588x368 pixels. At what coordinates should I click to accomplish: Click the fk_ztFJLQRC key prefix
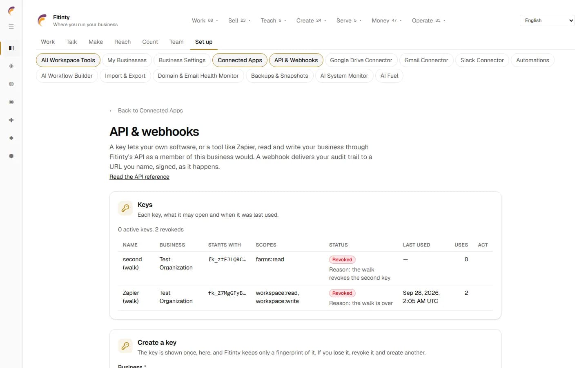tap(227, 259)
